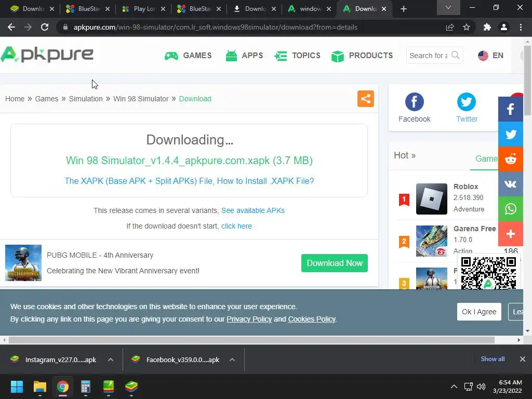Click the APKPure logo

point(47,55)
